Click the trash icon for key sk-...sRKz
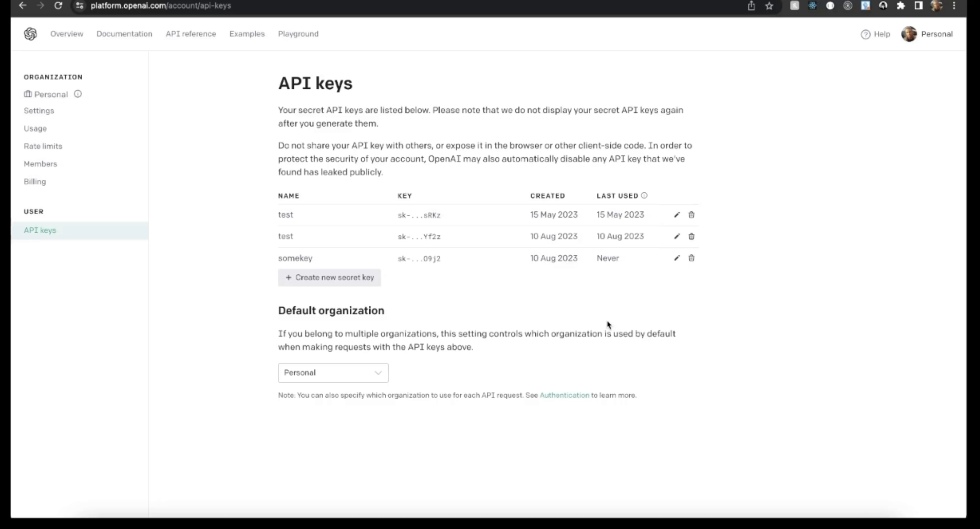This screenshot has height=529, width=980. pos(691,215)
